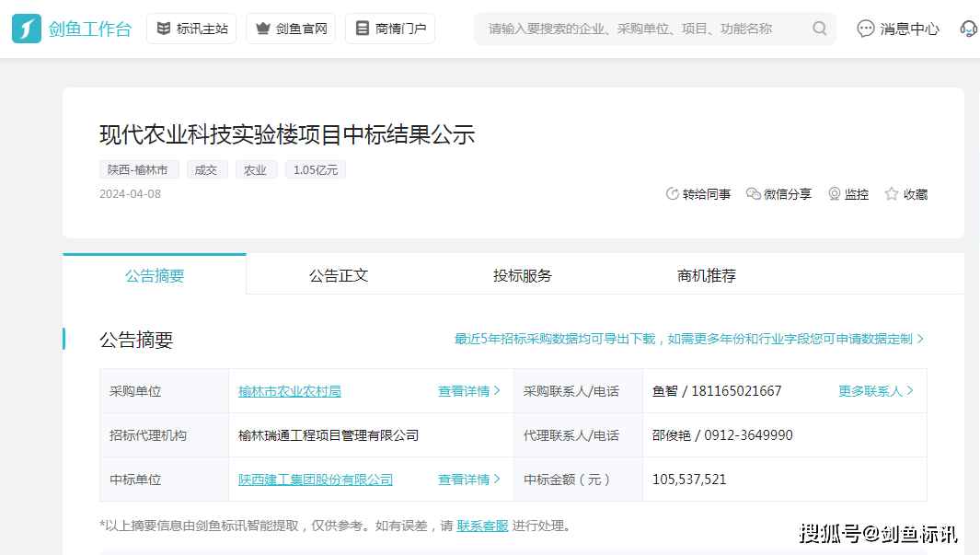Click the 公告摘要 section heading
The height and width of the screenshot is (555, 980).
pyautogui.click(x=136, y=340)
